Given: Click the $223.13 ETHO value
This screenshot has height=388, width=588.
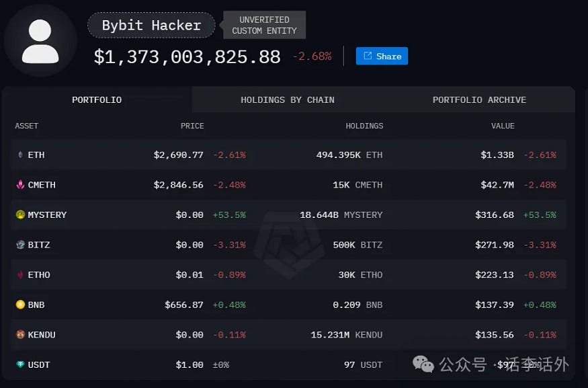Looking at the screenshot, I should pyautogui.click(x=495, y=275).
